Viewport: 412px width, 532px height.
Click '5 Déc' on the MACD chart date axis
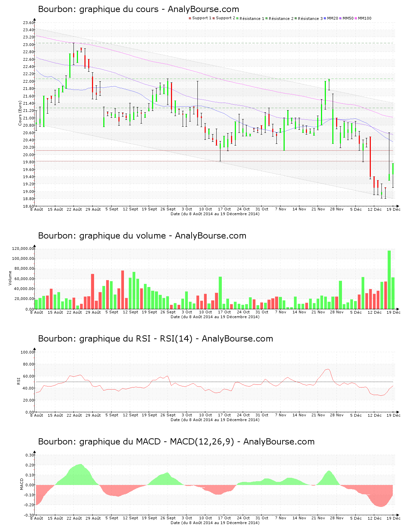[356, 518]
